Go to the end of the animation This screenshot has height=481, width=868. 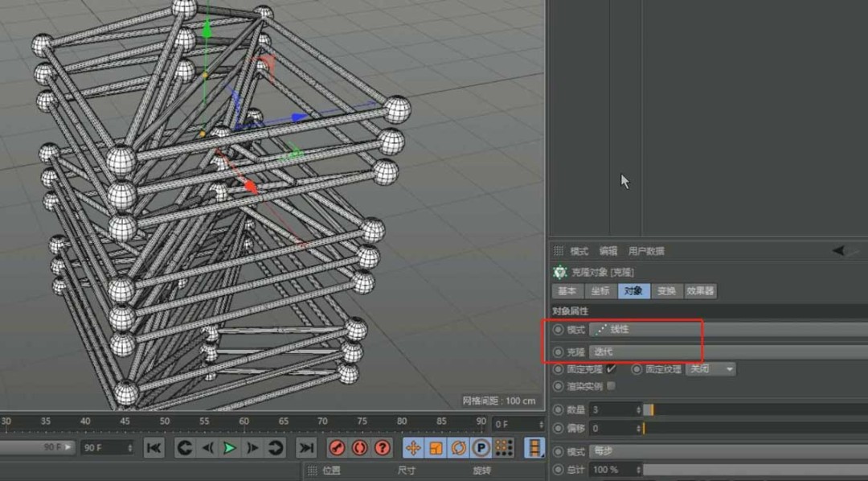tap(306, 448)
